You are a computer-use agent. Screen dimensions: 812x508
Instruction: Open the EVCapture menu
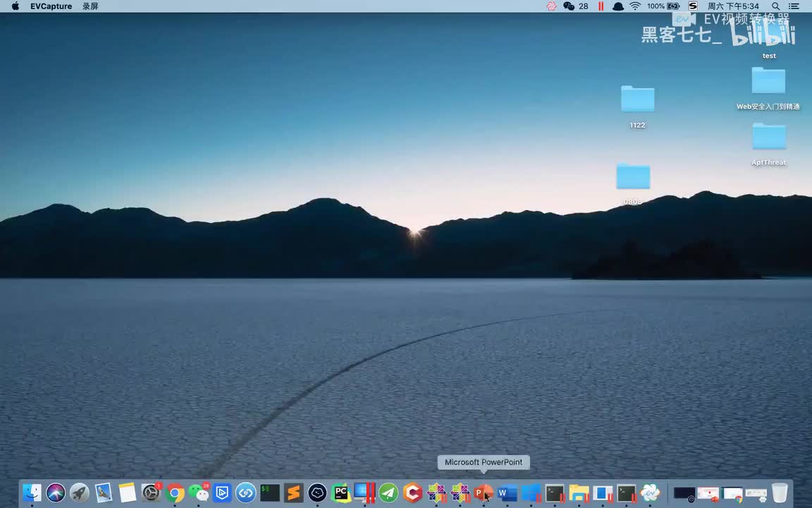(51, 6)
